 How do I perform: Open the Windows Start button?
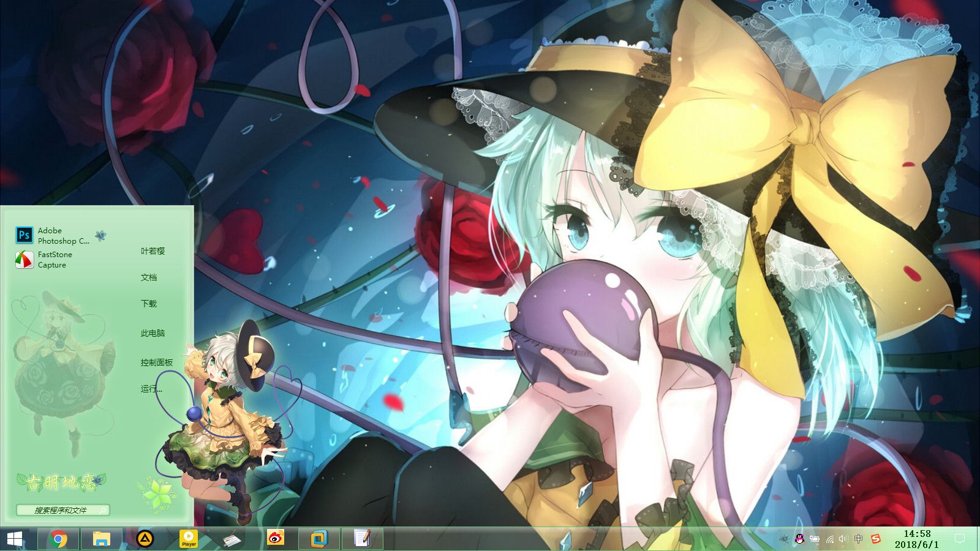click(x=15, y=539)
